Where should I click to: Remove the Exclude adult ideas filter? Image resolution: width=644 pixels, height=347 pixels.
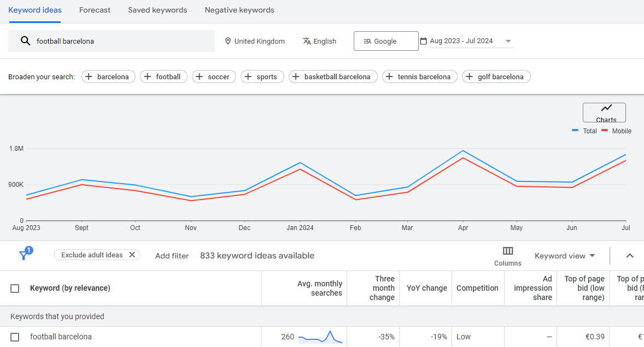tap(132, 255)
